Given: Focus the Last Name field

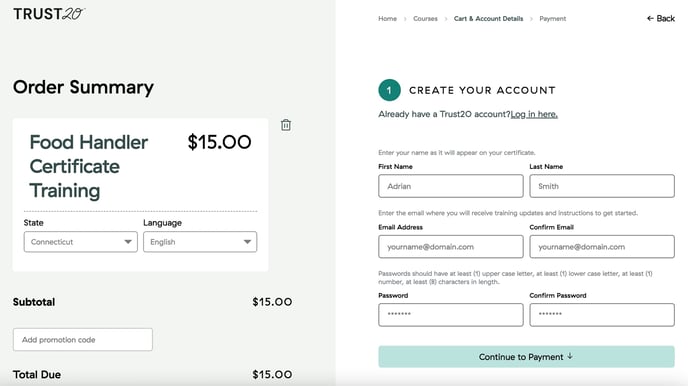Looking at the screenshot, I should click(602, 186).
